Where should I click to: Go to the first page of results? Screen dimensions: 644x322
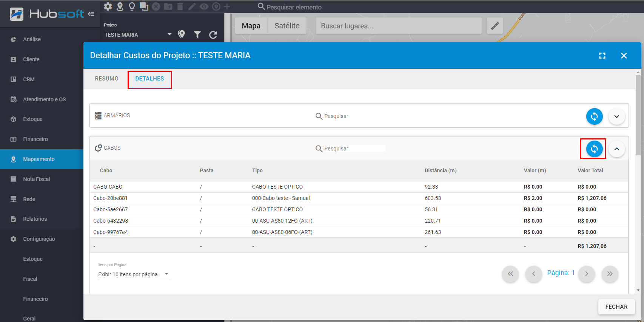[510, 274]
